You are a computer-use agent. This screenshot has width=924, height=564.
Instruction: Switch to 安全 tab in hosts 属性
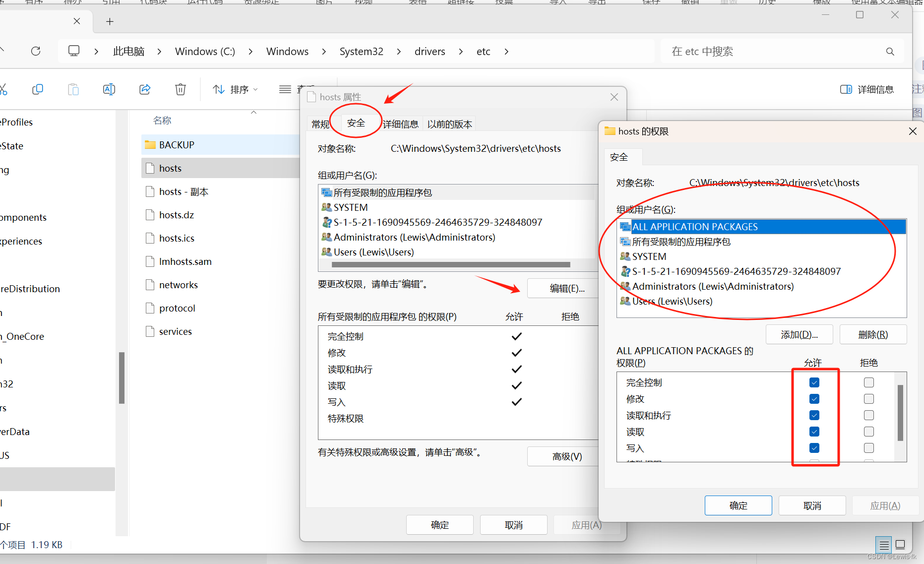pyautogui.click(x=356, y=123)
